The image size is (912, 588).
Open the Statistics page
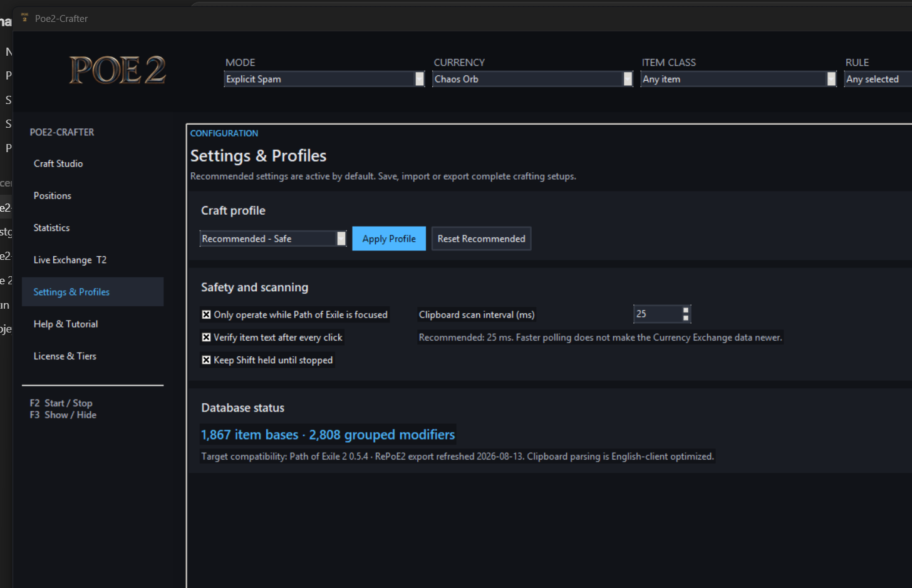[93, 228]
